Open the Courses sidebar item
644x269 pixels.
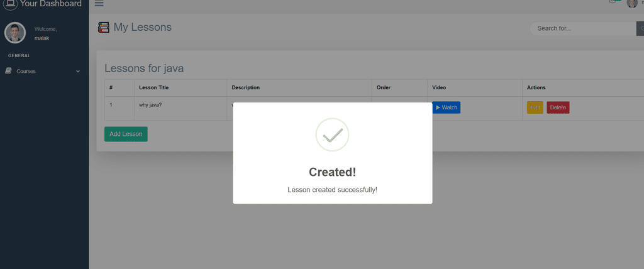coord(45,71)
